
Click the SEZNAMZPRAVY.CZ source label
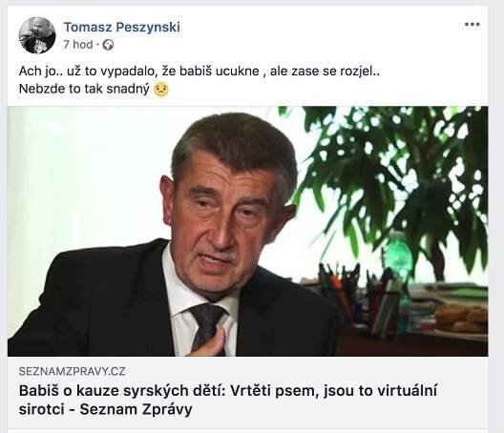coord(72,371)
